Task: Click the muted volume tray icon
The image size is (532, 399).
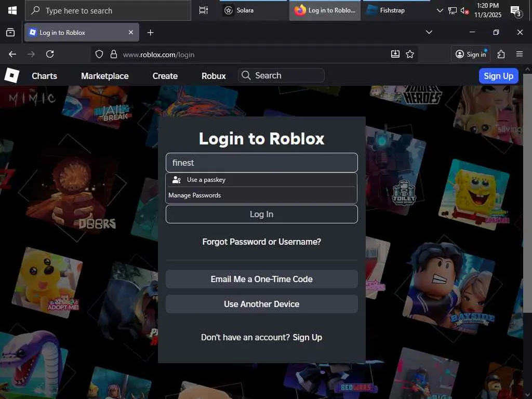Action: tap(464, 11)
